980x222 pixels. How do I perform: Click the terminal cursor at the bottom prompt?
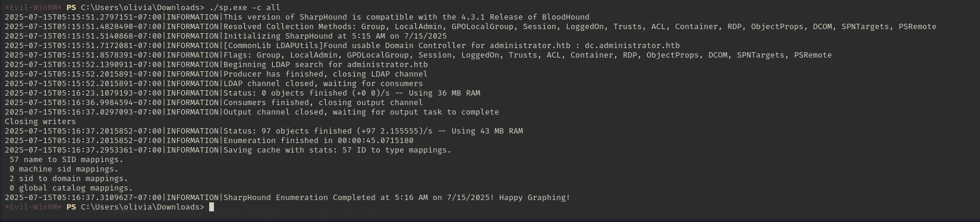[x=212, y=207]
